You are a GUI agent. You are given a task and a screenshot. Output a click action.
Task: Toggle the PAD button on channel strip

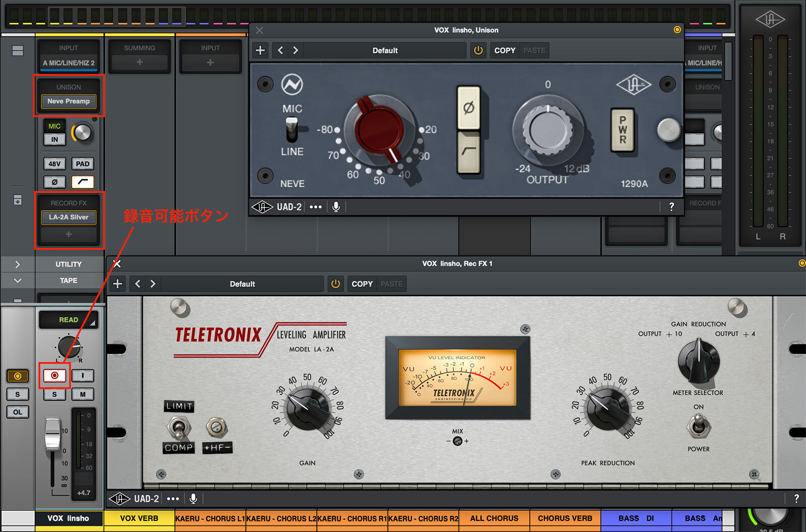[83, 164]
